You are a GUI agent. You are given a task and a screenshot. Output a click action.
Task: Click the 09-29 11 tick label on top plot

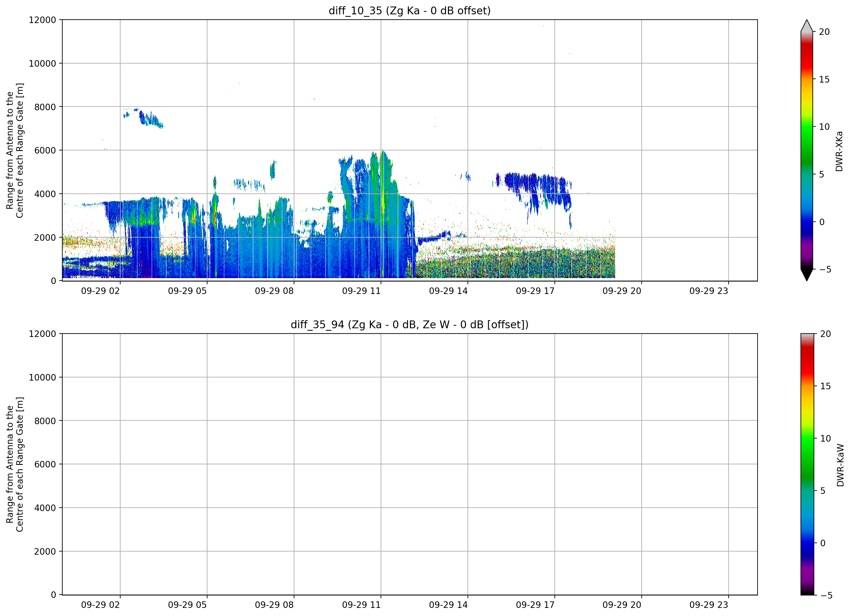click(x=361, y=291)
